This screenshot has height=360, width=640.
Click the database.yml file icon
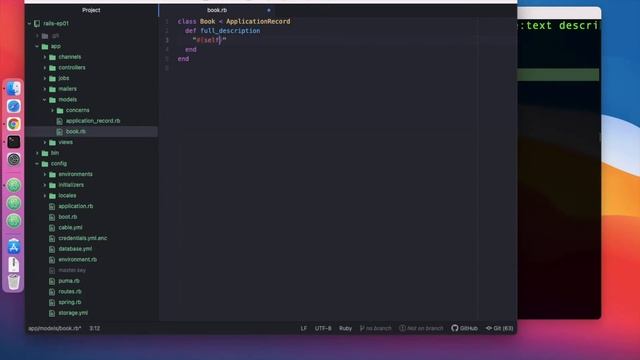[x=52, y=249]
